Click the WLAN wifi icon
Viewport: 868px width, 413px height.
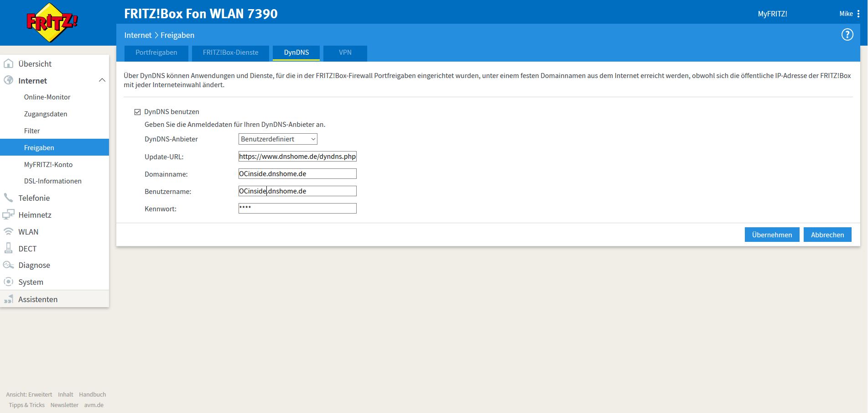coord(8,231)
